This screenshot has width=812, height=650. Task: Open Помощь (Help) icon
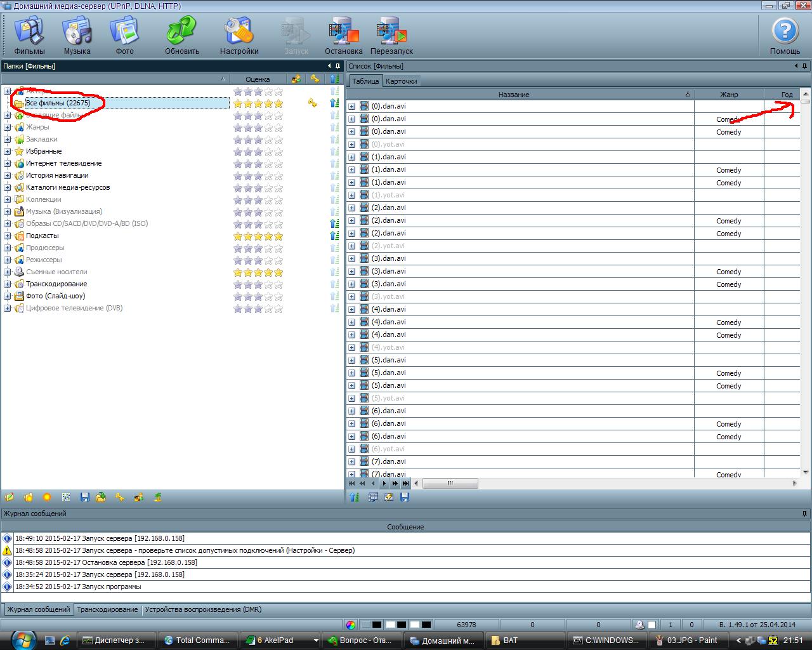coord(785,36)
